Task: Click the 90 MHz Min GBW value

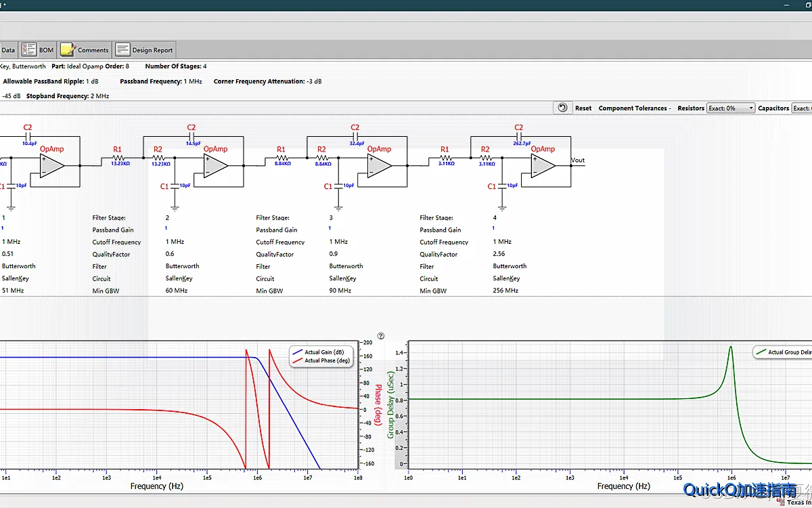Action: [340, 291]
